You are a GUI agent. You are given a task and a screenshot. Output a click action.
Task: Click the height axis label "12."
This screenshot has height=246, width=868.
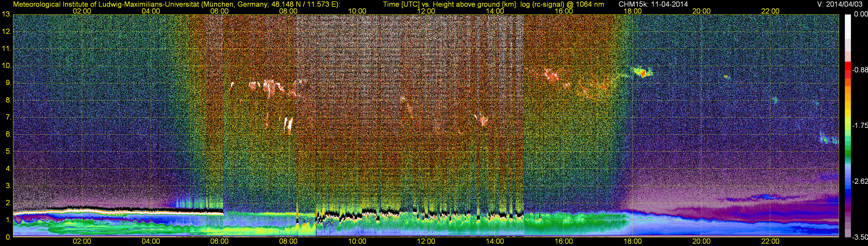click(x=6, y=32)
